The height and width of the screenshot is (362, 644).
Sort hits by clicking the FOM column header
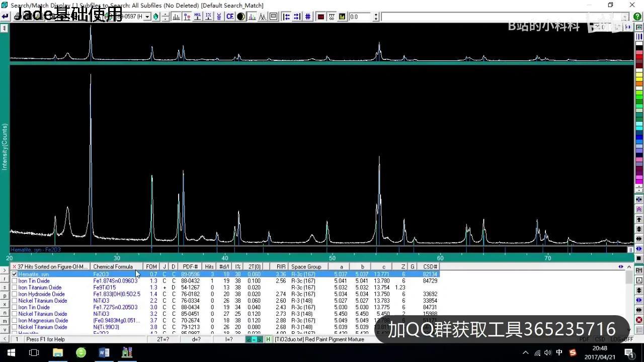point(151,266)
